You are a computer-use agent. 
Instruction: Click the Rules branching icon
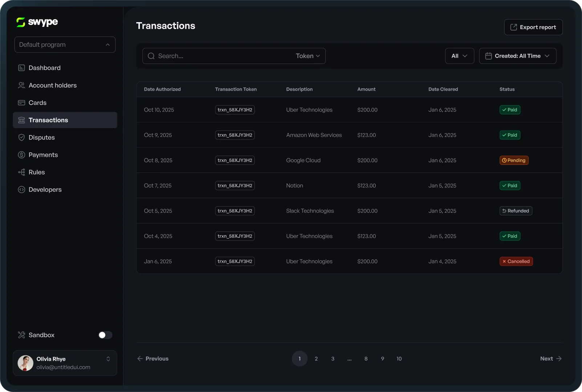pyautogui.click(x=21, y=172)
